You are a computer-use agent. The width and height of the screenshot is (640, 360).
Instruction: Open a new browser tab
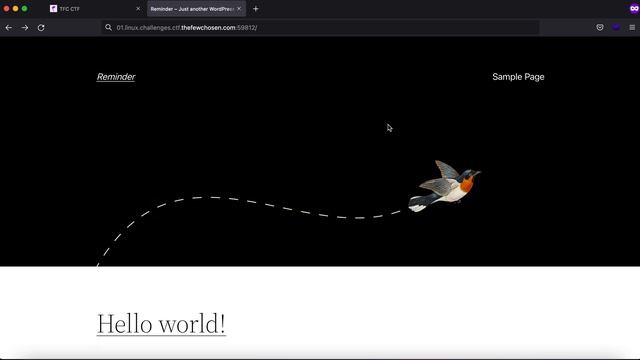(256, 9)
